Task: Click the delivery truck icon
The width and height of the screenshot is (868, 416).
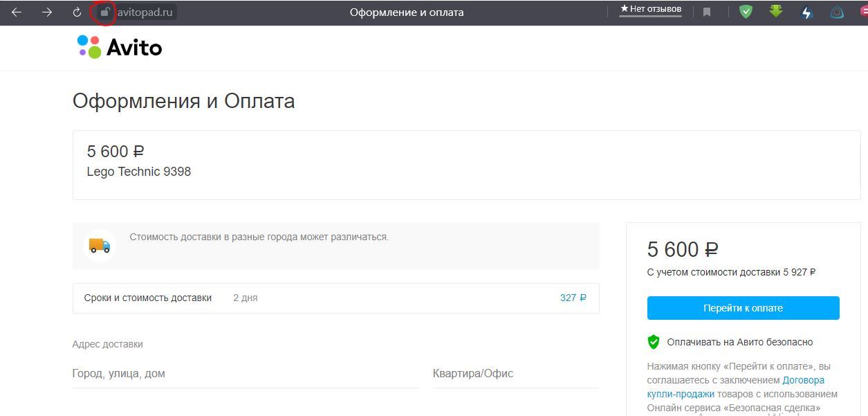Action: coord(100,245)
